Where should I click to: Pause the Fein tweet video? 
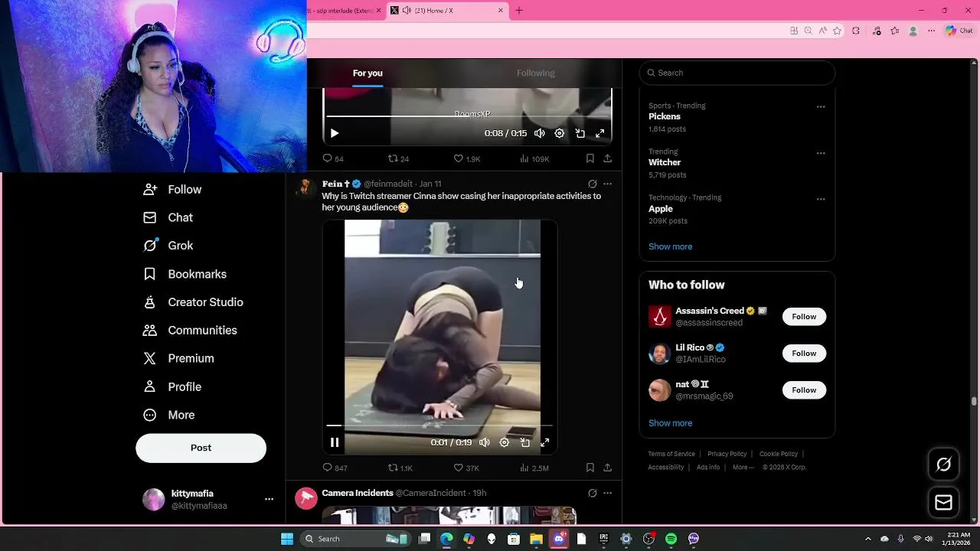335,442
